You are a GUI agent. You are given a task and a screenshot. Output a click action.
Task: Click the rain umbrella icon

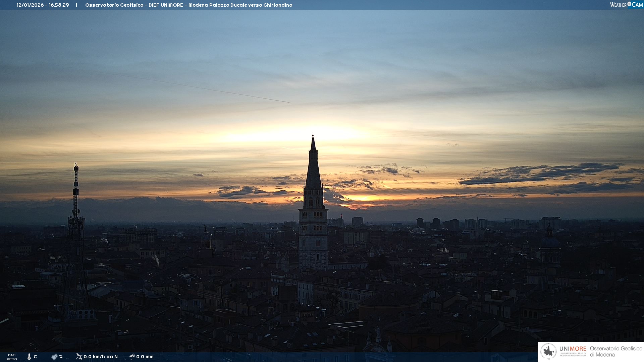[132, 357]
